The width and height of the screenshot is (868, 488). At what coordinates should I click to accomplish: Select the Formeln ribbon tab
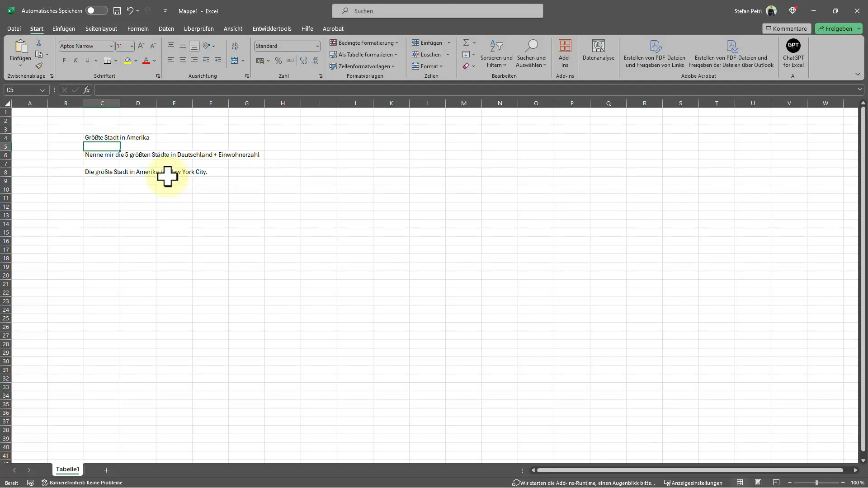[138, 28]
